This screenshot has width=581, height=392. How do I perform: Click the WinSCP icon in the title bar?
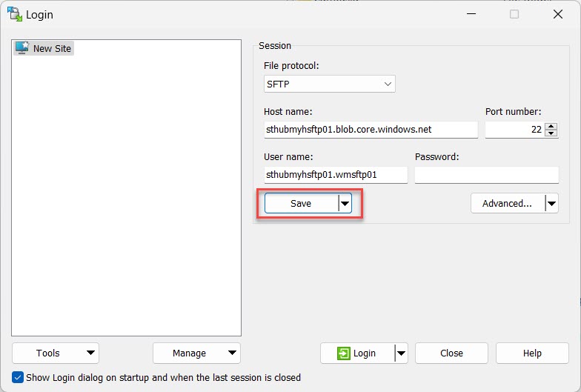click(x=14, y=14)
